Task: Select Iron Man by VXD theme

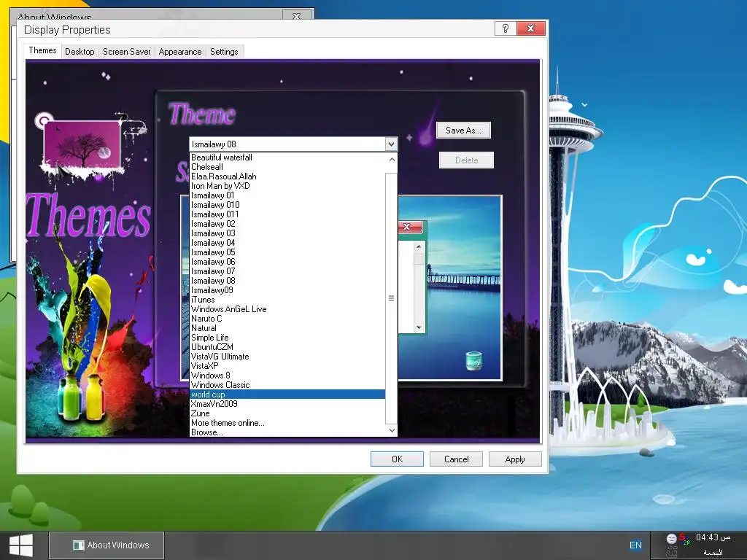Action: [287, 186]
